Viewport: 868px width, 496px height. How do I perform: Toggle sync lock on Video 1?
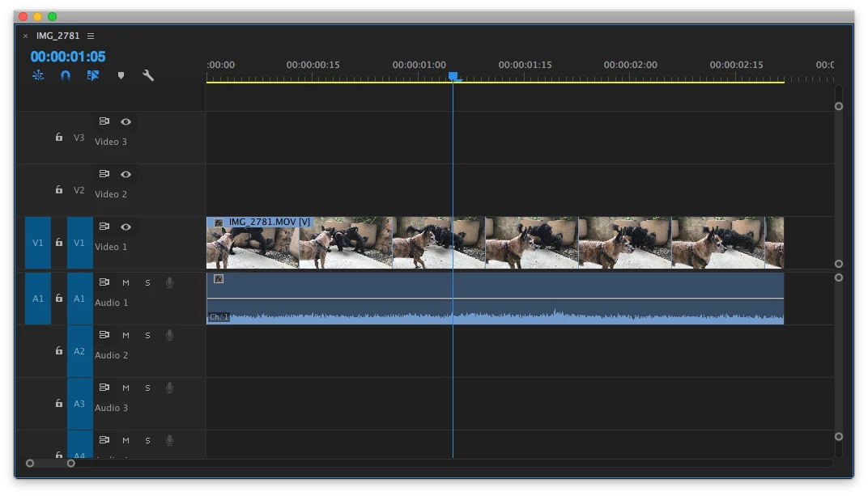[x=104, y=227]
